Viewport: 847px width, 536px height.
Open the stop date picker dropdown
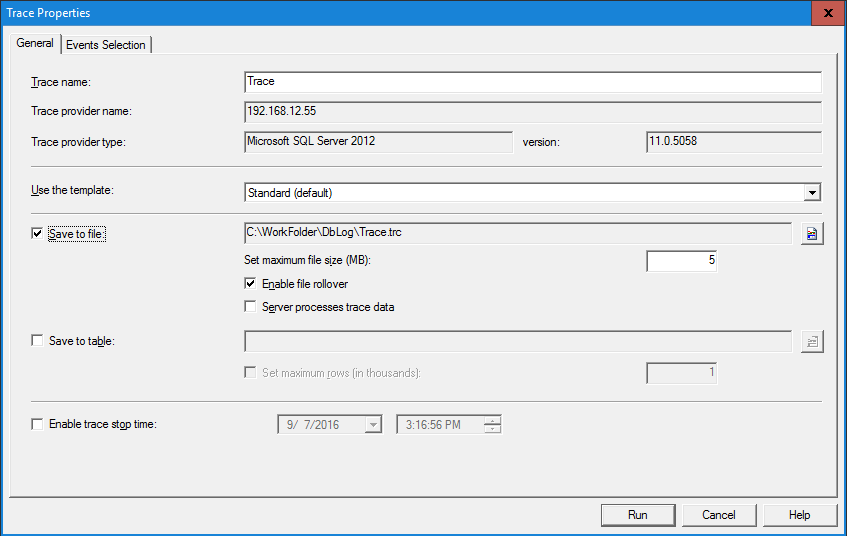tap(373, 425)
